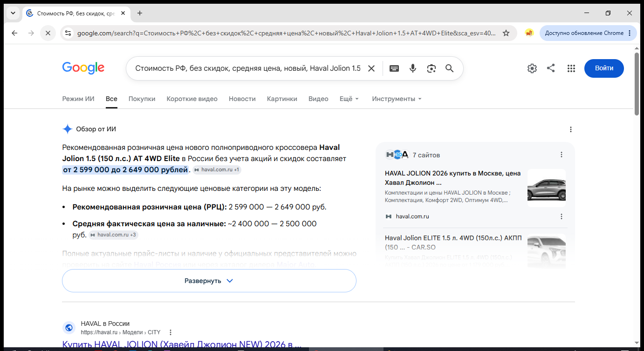Go back to the previous page

pos(14,33)
